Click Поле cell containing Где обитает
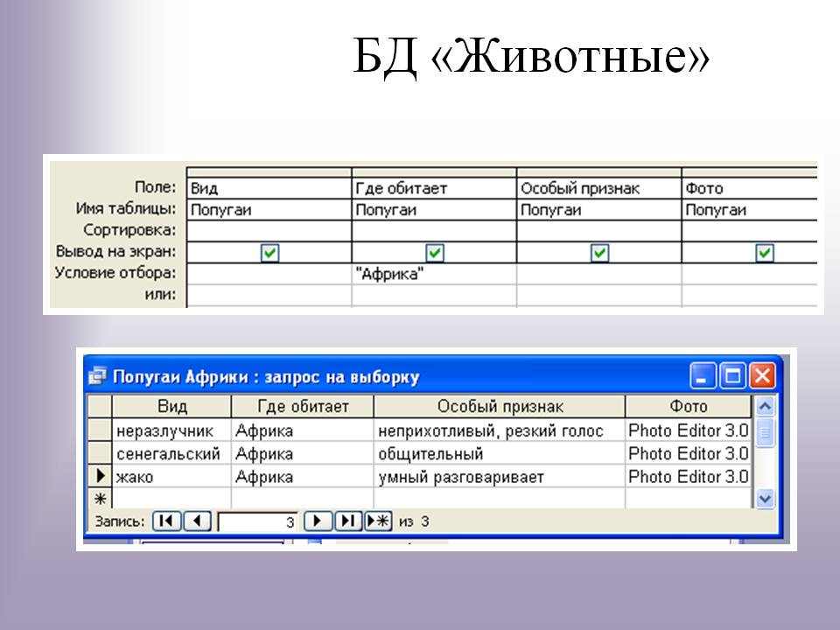 click(434, 189)
